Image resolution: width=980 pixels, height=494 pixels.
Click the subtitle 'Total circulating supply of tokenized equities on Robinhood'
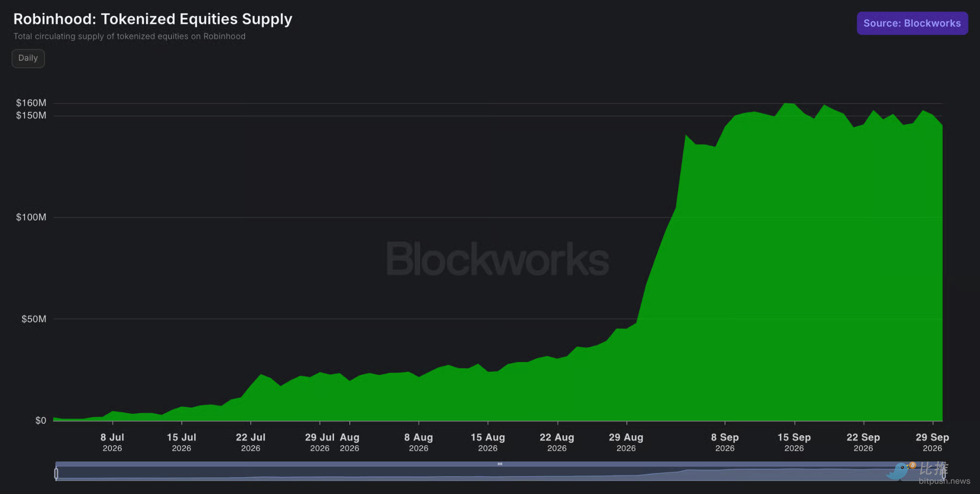129,36
